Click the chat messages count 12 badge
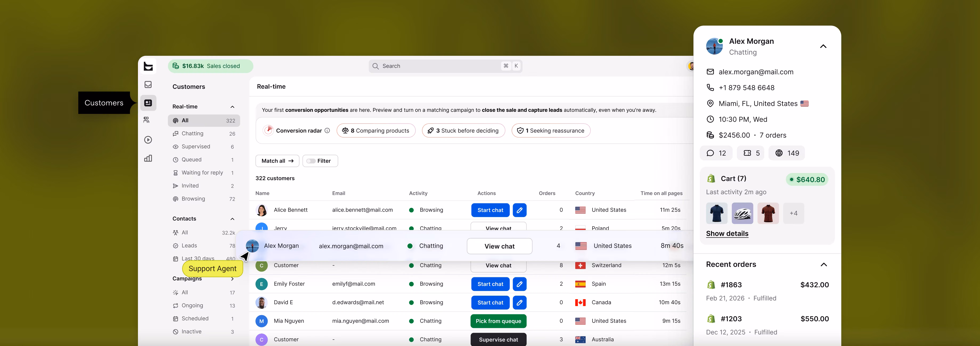Viewport: 980px width, 346px height. (x=716, y=153)
